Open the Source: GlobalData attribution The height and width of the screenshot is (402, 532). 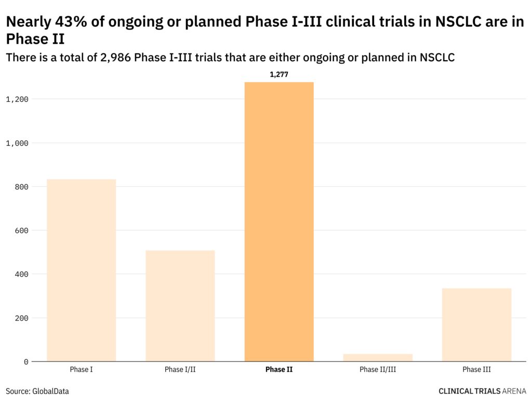(37, 391)
